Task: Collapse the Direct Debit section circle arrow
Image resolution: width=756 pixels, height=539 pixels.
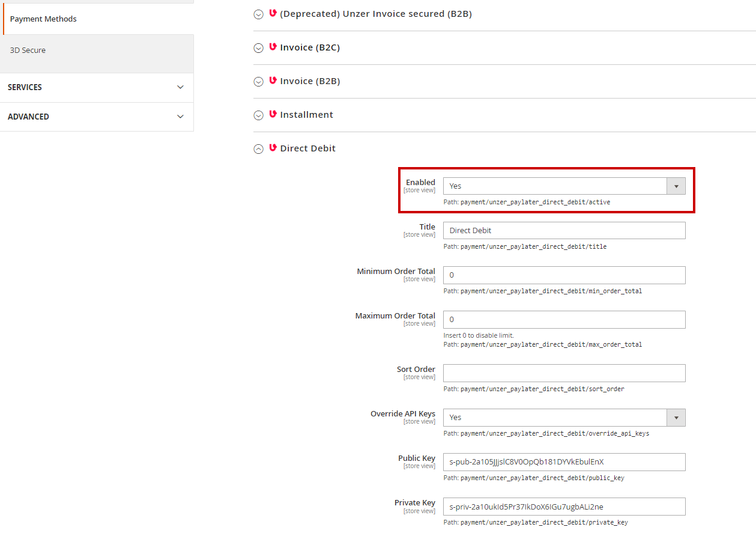Action: click(x=258, y=149)
